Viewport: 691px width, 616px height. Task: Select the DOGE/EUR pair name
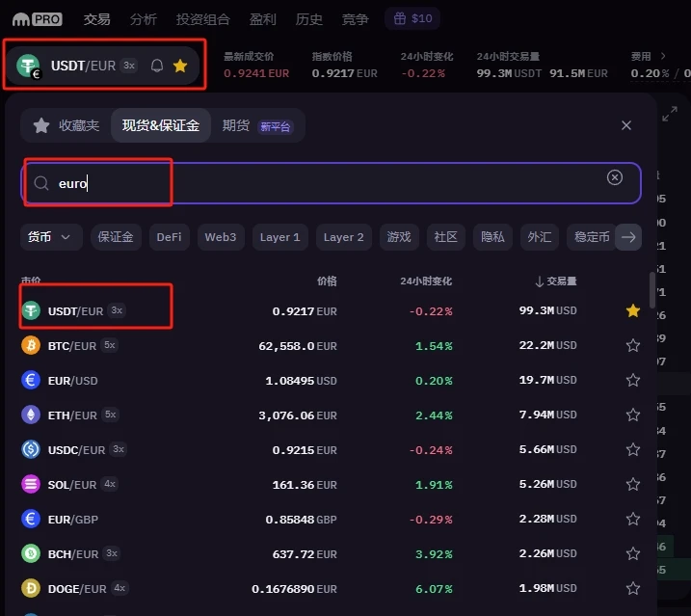pos(77,589)
